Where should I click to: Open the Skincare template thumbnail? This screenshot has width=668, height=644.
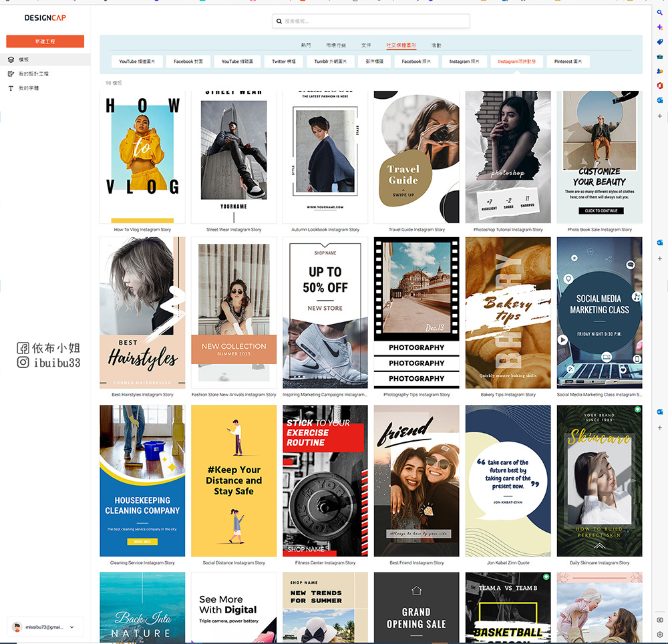599,481
